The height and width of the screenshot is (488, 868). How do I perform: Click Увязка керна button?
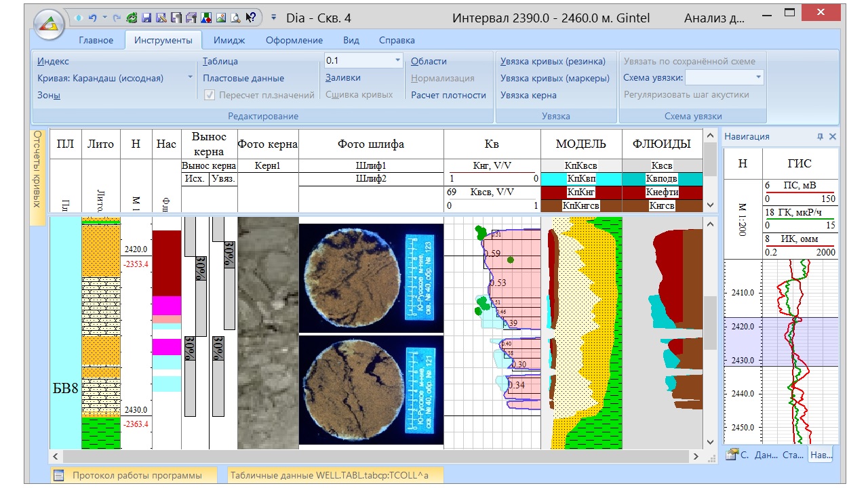(x=528, y=95)
